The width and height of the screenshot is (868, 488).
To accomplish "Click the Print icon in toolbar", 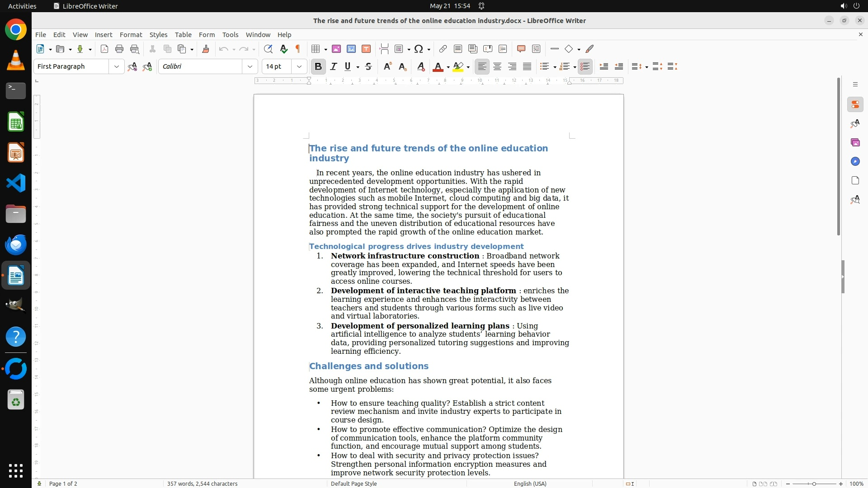I will (119, 49).
